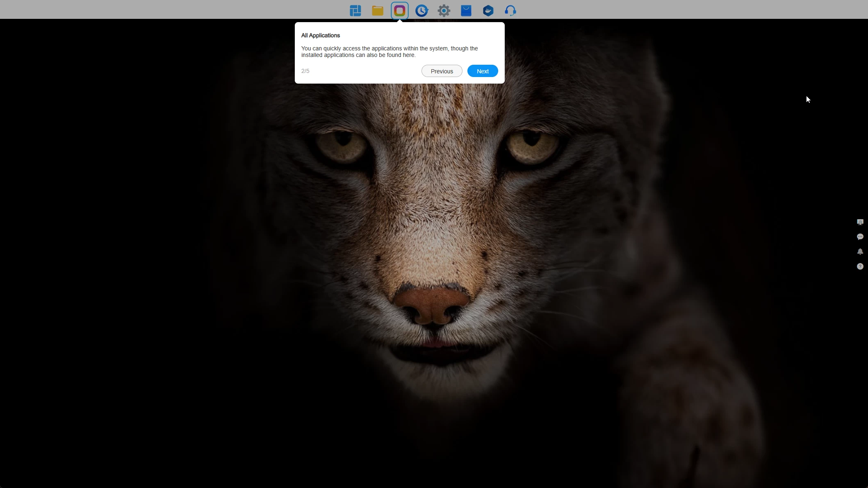Screen dimensions: 868x488
Task: Open the resource monitor icon on right edge
Action: pos(860,222)
